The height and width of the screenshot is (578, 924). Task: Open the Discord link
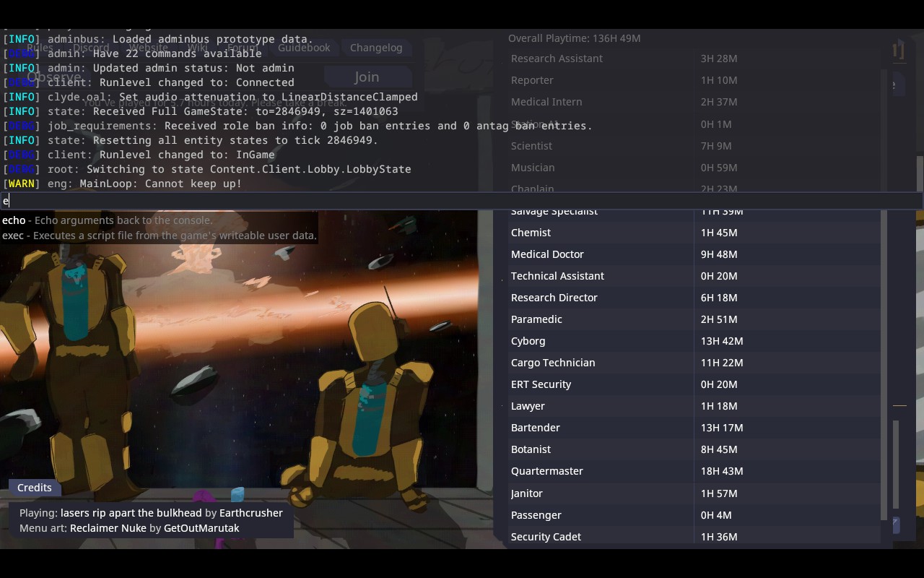click(91, 48)
